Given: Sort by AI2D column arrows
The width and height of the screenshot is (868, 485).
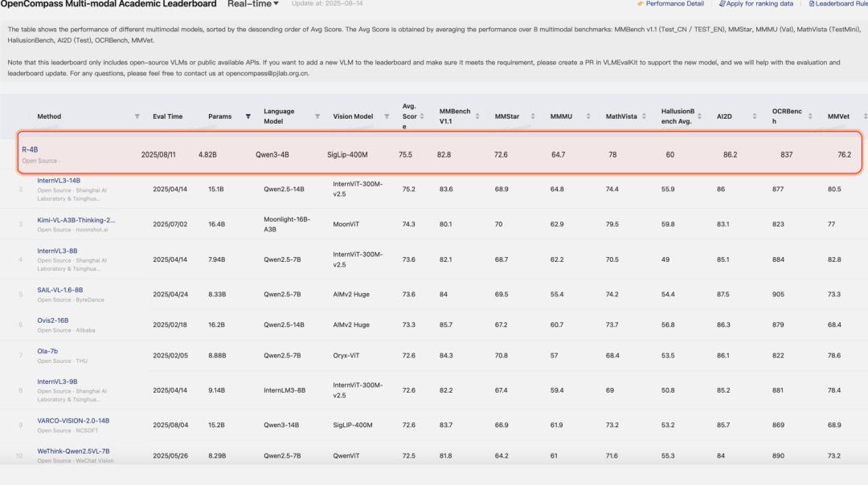Looking at the screenshot, I should (755, 116).
